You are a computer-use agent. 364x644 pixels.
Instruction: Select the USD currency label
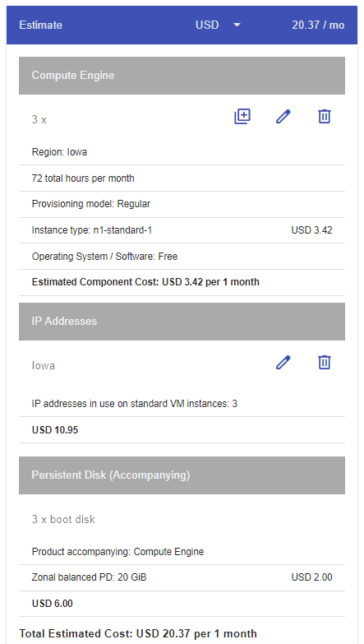(207, 25)
